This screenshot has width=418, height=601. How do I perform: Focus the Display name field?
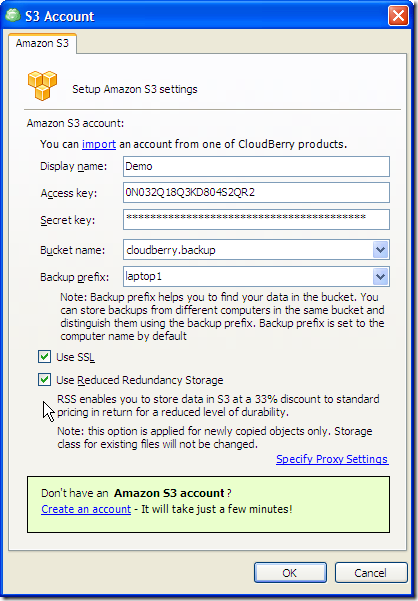click(x=256, y=166)
